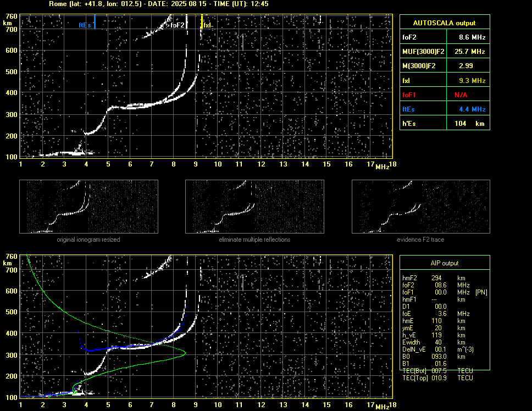532x411 pixels.
Task: Click the MHz axis unit under the top ionogram
Action: tap(382, 167)
